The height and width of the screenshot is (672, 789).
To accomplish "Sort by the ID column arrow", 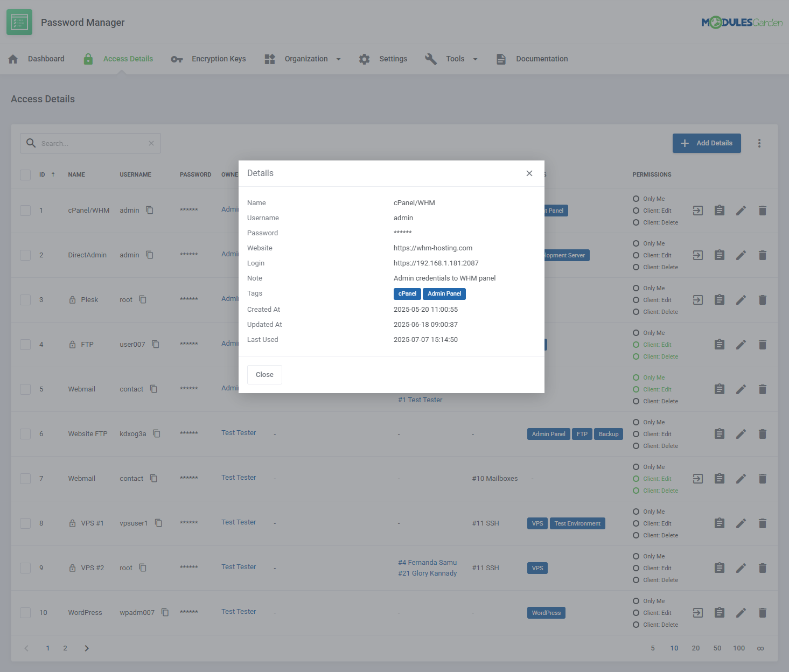I will (x=53, y=174).
